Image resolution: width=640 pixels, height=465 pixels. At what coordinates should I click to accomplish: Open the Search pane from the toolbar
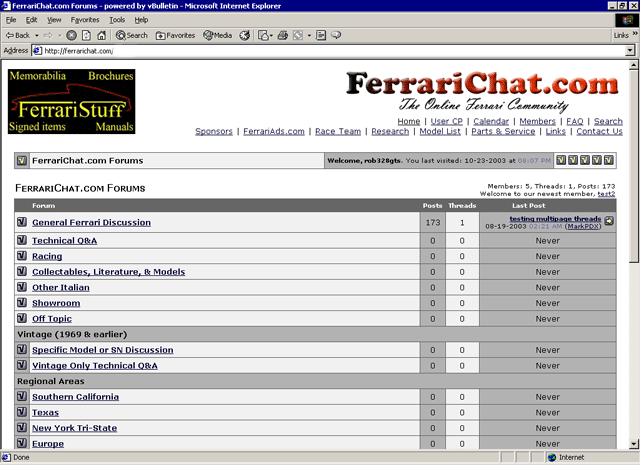point(131,36)
